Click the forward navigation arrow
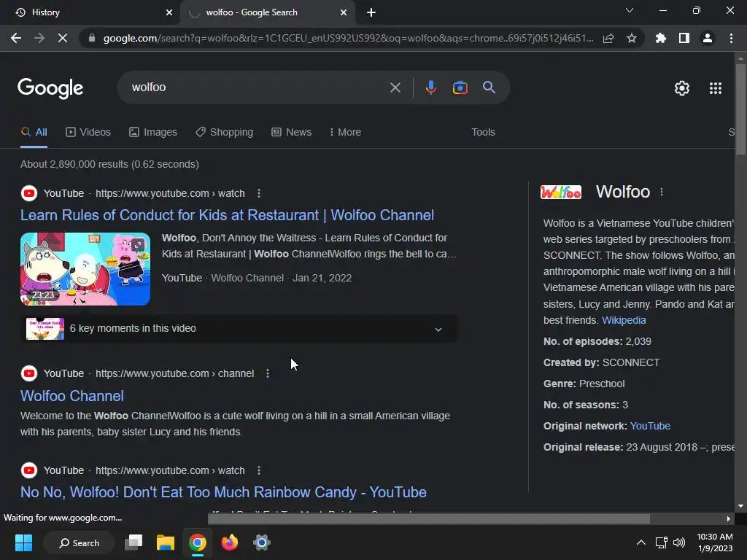This screenshot has height=560, width=747. click(39, 38)
